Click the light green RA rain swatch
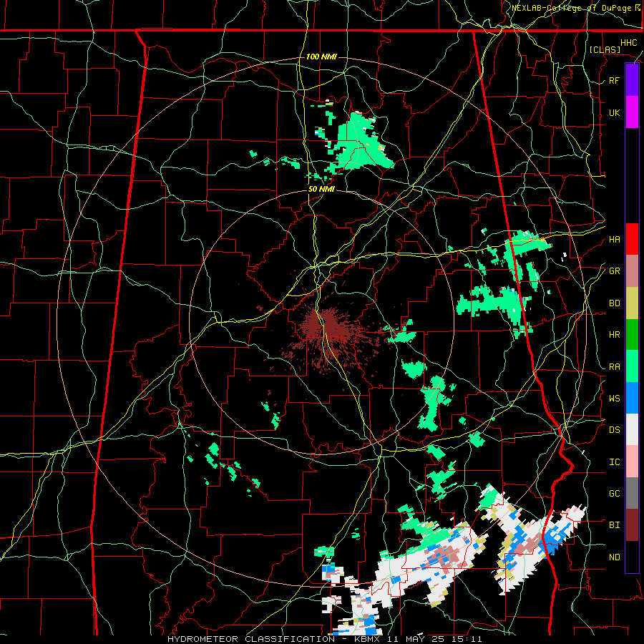This screenshot has height=644, width=644. pyautogui.click(x=632, y=366)
